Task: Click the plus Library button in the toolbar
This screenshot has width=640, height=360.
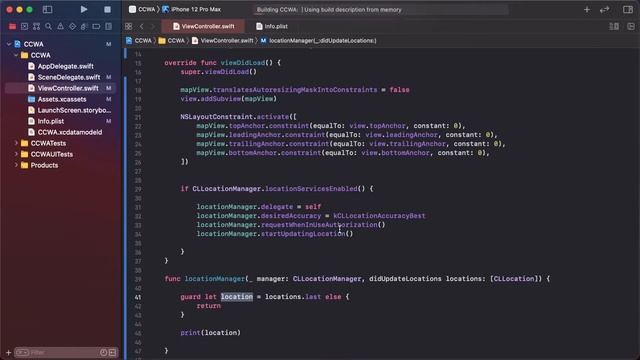Action: click(587, 9)
